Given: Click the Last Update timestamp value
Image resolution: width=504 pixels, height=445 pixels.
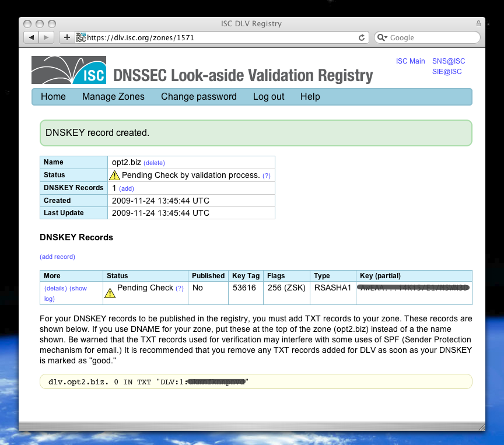Looking at the screenshot, I should point(160,213).
